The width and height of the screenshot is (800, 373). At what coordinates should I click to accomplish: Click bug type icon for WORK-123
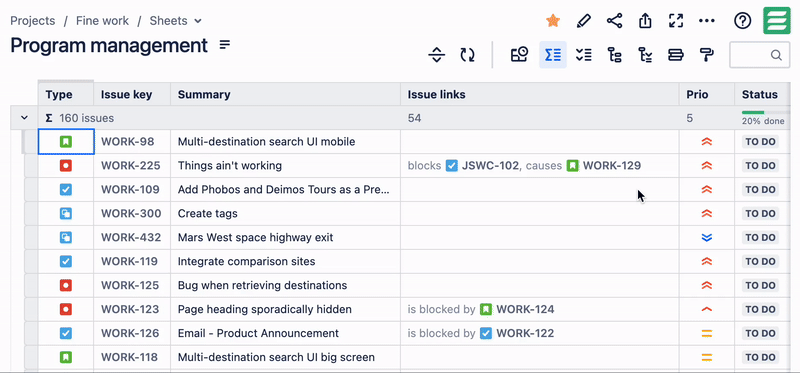[x=66, y=309]
